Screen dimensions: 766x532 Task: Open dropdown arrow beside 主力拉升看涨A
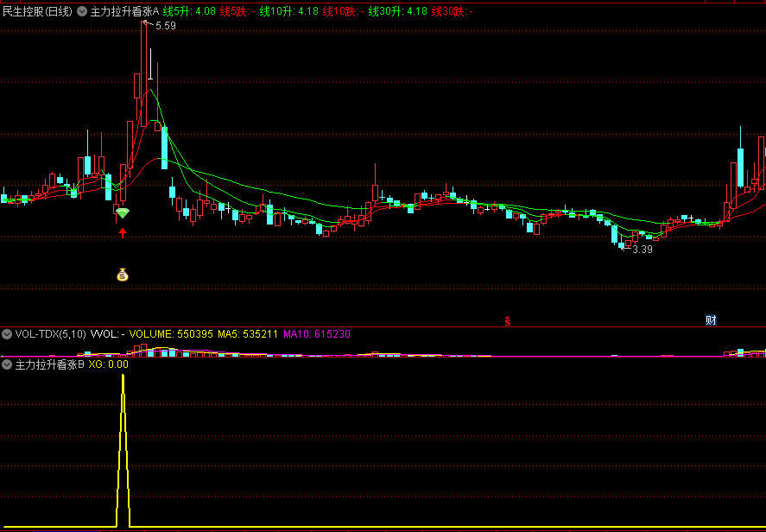[82, 11]
